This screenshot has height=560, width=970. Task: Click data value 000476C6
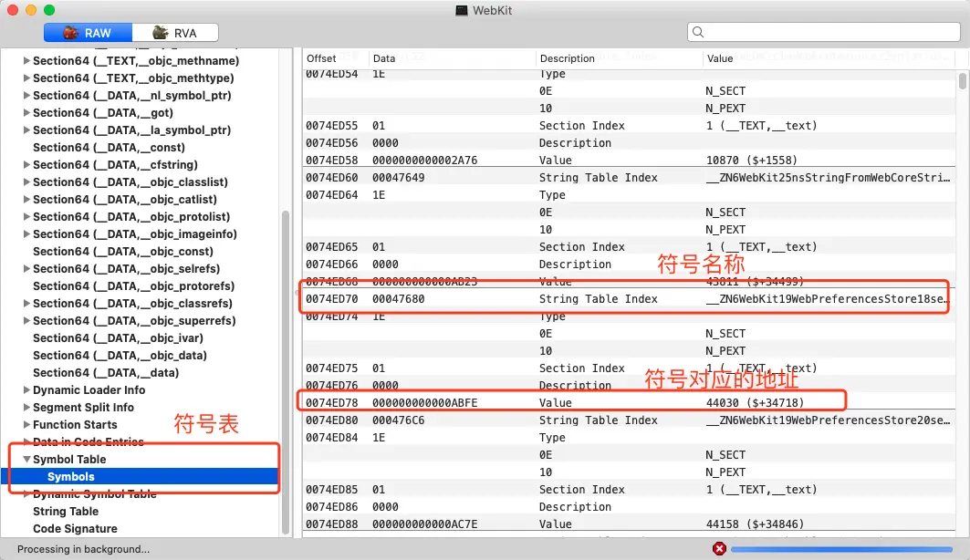tap(399, 420)
